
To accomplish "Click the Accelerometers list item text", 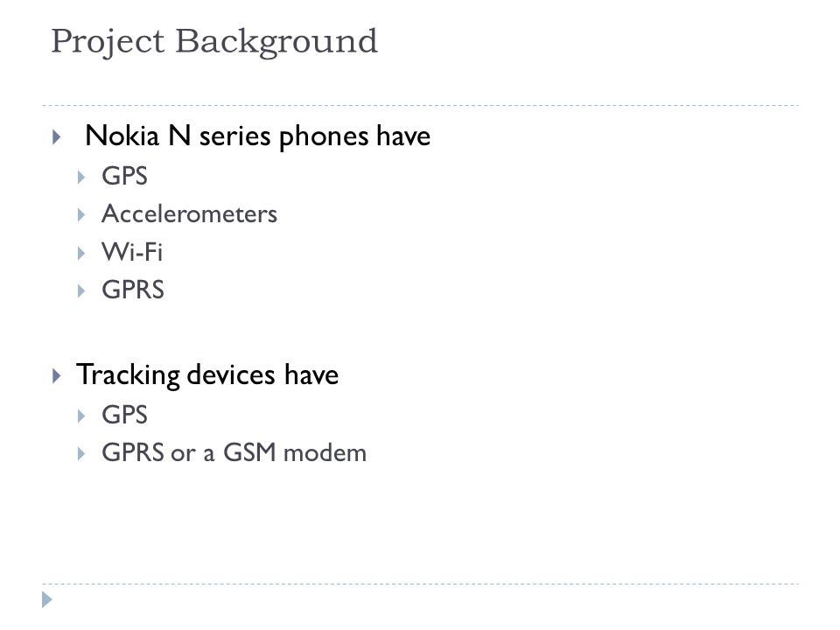I will [189, 213].
